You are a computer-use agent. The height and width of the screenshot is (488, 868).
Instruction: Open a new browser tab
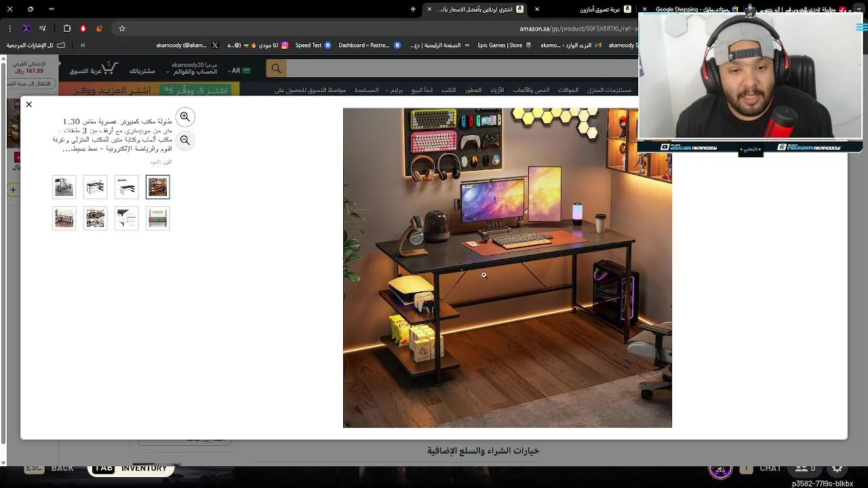click(413, 9)
